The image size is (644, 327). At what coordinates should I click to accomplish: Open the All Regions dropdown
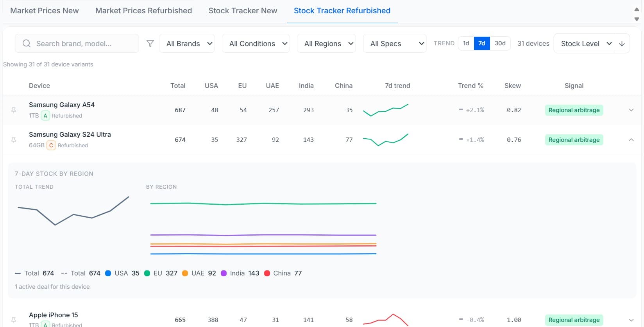(x=326, y=43)
